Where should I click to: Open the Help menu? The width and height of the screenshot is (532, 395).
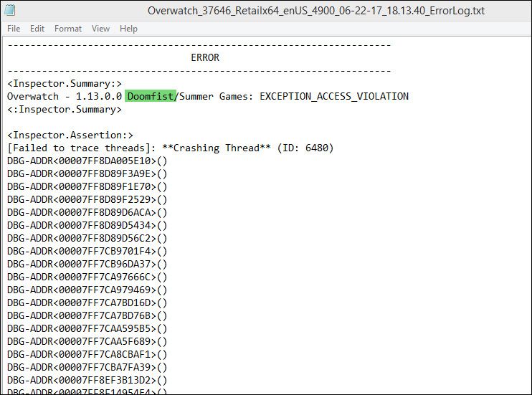(x=128, y=29)
